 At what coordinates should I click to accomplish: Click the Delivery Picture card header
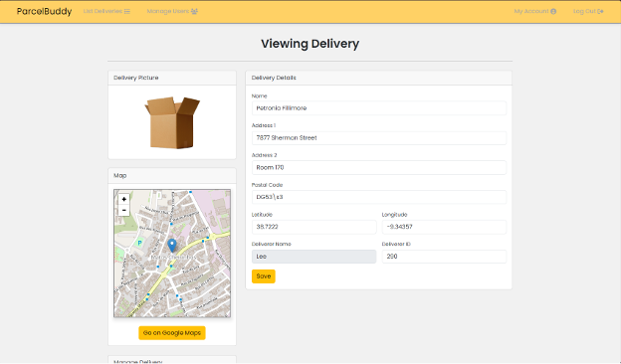[172, 78]
